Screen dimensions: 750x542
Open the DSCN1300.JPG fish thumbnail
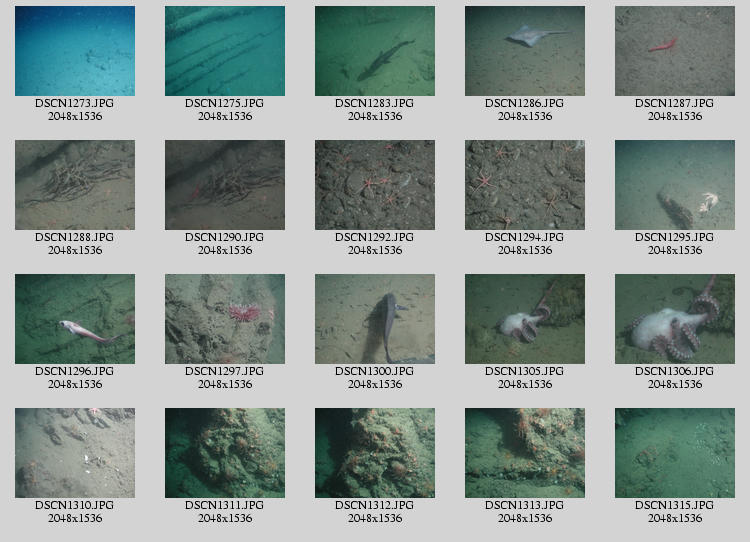(x=375, y=319)
